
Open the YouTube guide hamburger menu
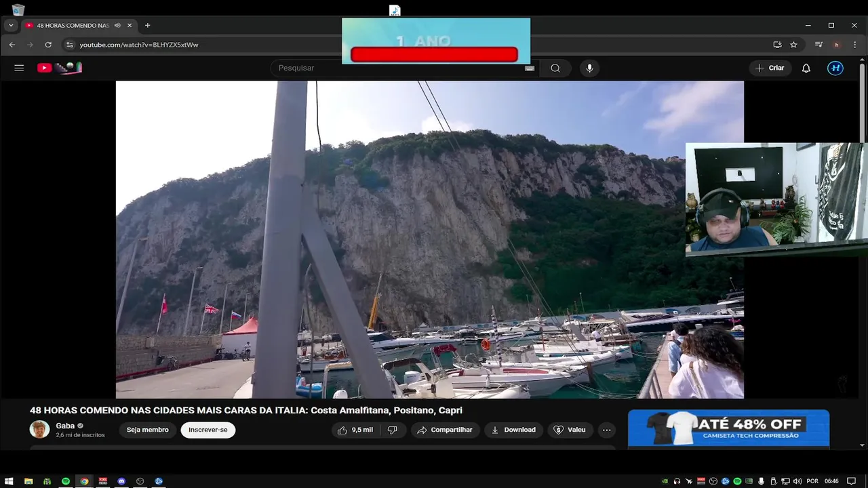tap(19, 68)
